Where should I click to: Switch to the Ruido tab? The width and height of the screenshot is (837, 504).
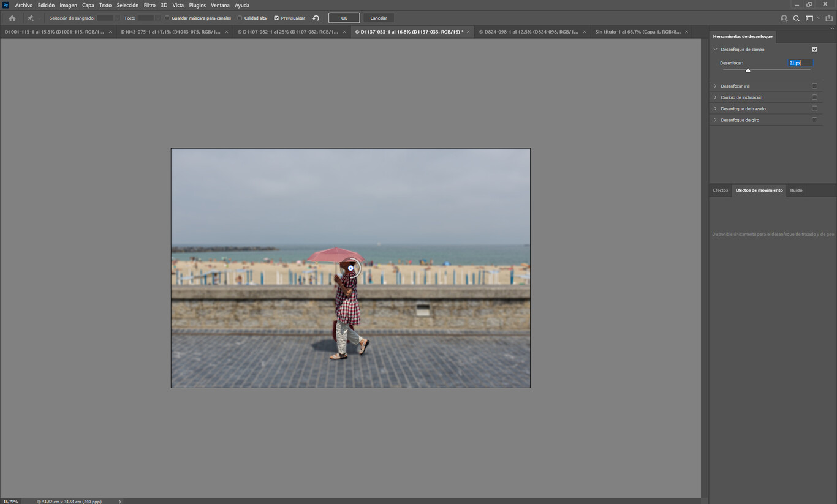click(796, 190)
